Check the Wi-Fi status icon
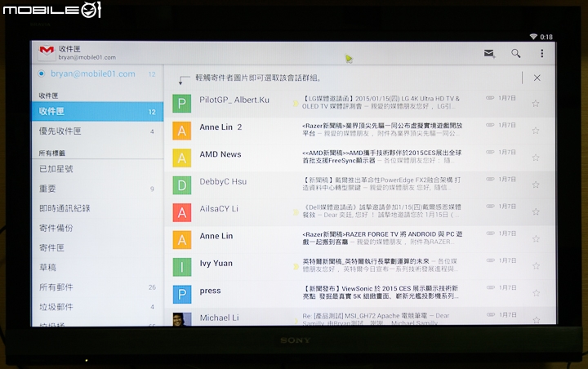This screenshot has width=588, height=369. [533, 37]
